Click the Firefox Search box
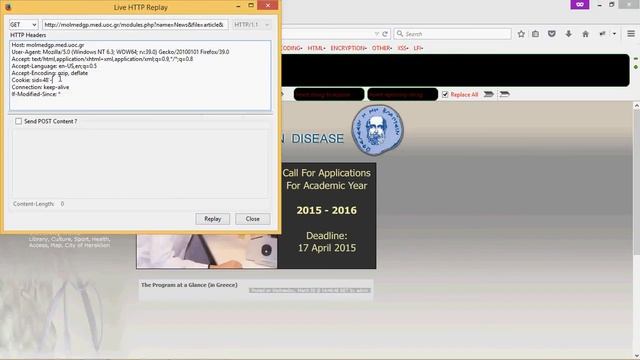 (x=453, y=34)
